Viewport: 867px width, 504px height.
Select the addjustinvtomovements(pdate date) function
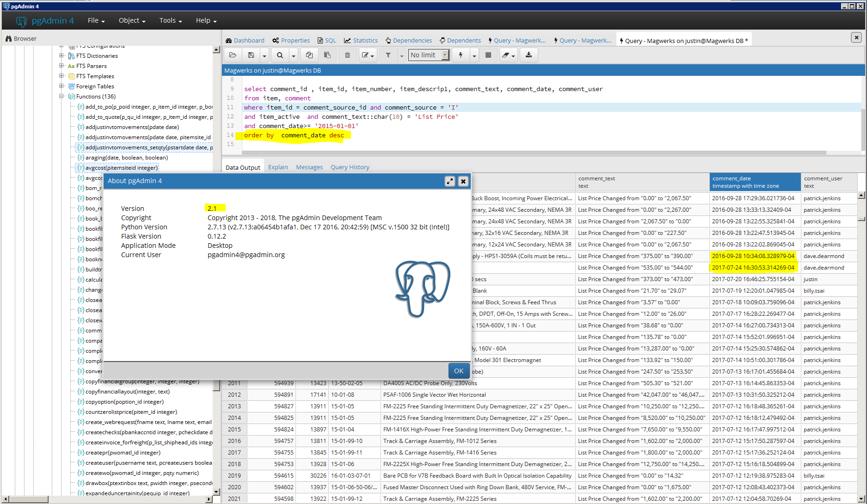pos(132,127)
